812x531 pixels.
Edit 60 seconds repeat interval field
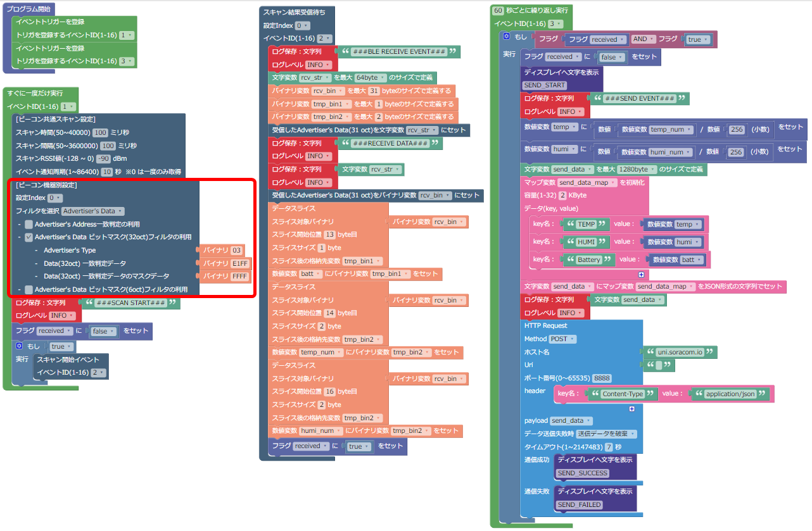(x=498, y=11)
